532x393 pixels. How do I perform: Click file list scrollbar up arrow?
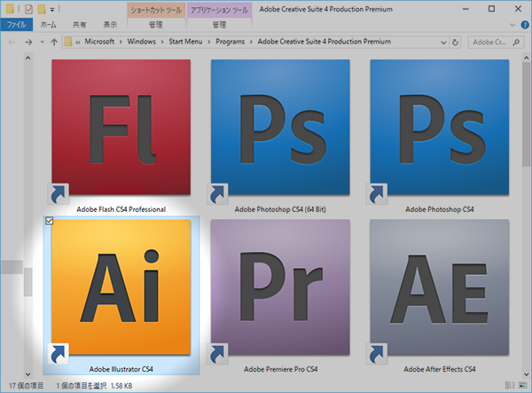(526, 58)
